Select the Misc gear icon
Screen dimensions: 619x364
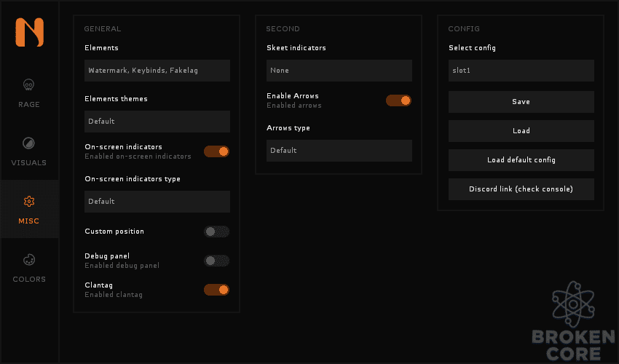29,202
